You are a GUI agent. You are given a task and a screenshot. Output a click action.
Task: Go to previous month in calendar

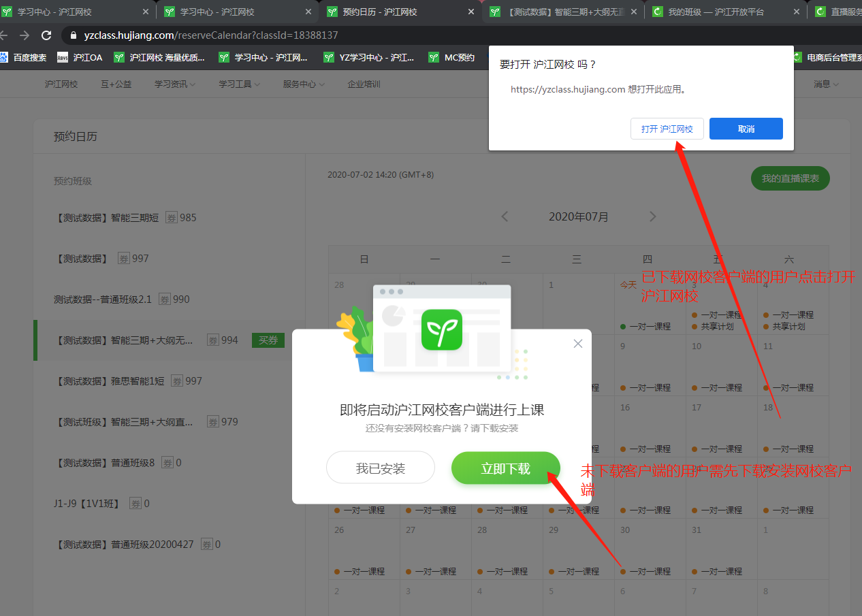pyautogui.click(x=505, y=216)
